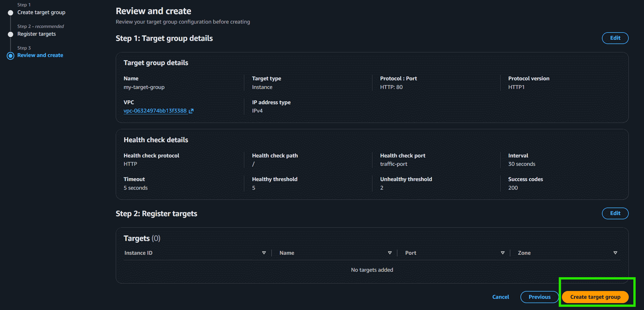Select the Review and create step indicator circle
644x310 pixels.
(x=10, y=56)
